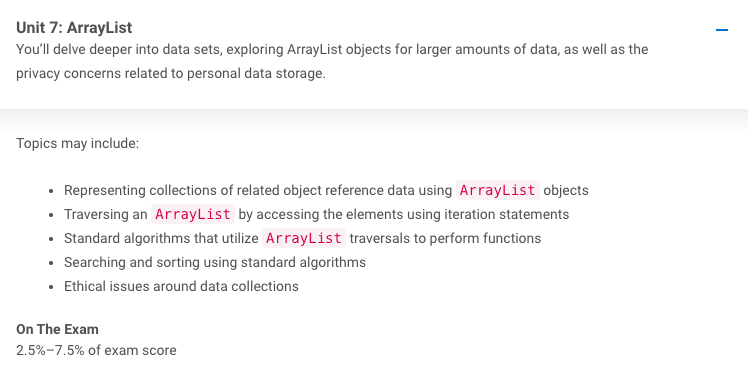The image size is (748, 365).
Task: Click the unit description paragraph about data sets
Action: 332,62
